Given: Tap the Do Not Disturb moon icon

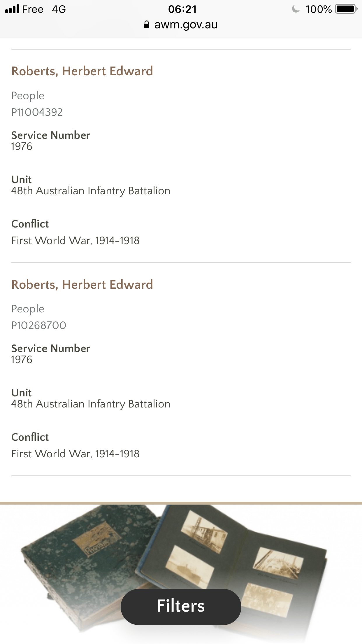Looking at the screenshot, I should point(296,9).
